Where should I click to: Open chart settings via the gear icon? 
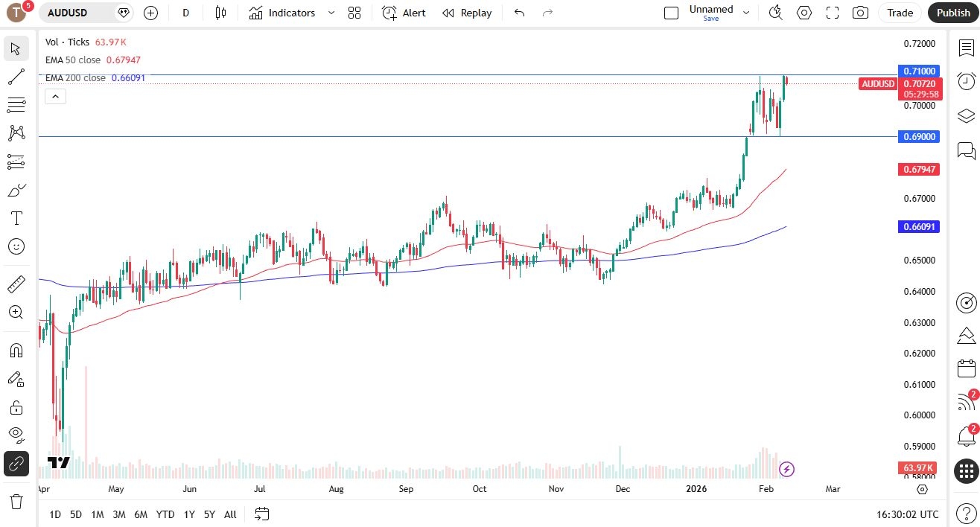click(804, 13)
